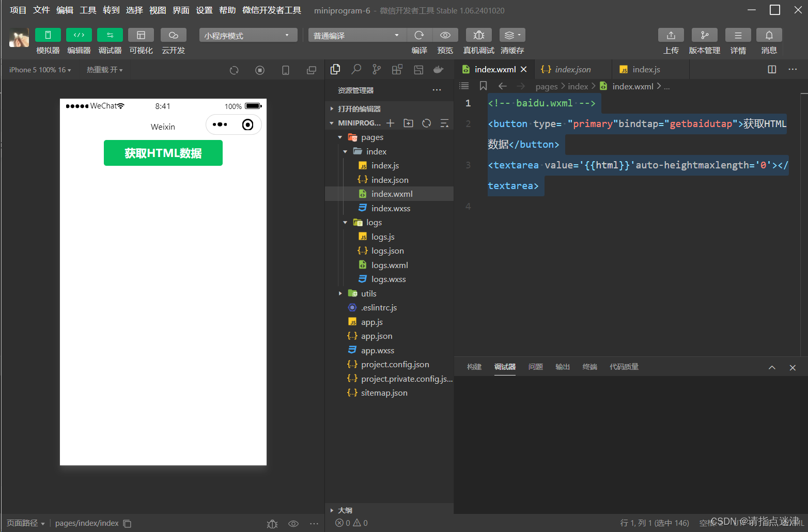Expand the open editors section
This screenshot has height=532, width=808.
point(389,108)
